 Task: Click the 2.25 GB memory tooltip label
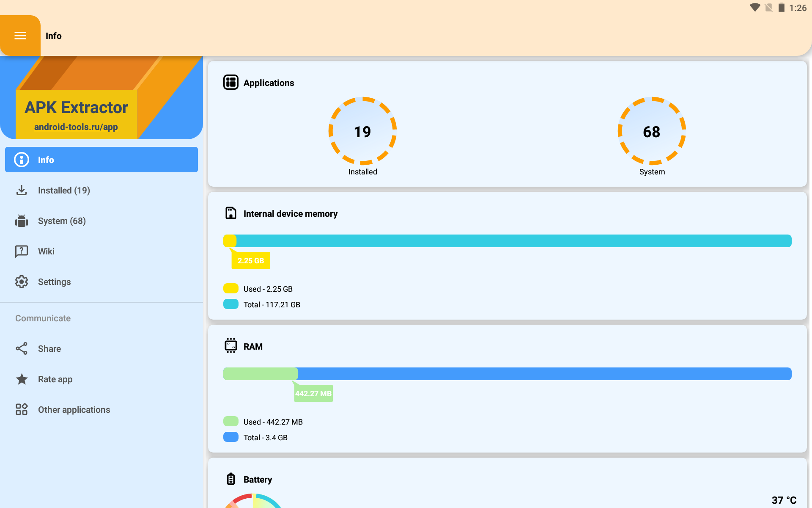(x=251, y=260)
